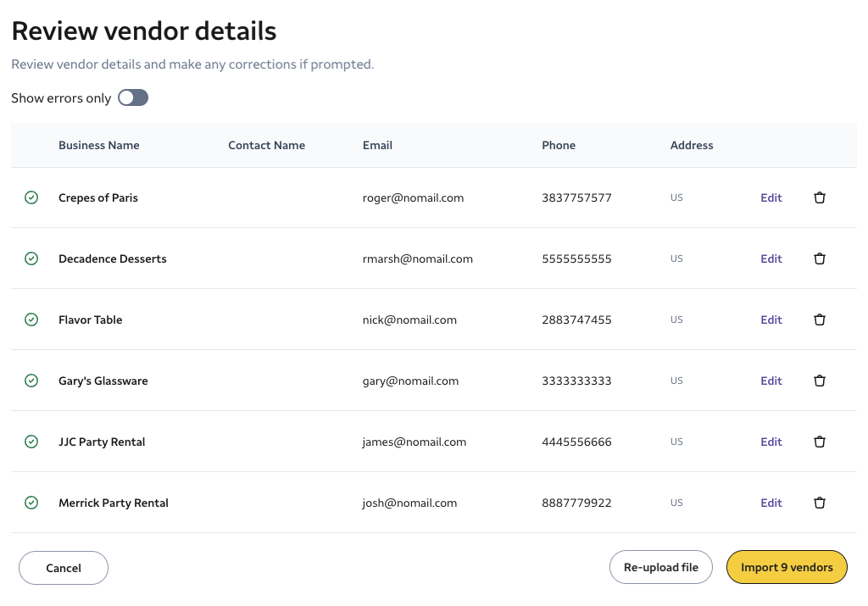Delete Gary's Glassware with trash icon
Viewport: 868px width, 606px height.
[x=819, y=381]
